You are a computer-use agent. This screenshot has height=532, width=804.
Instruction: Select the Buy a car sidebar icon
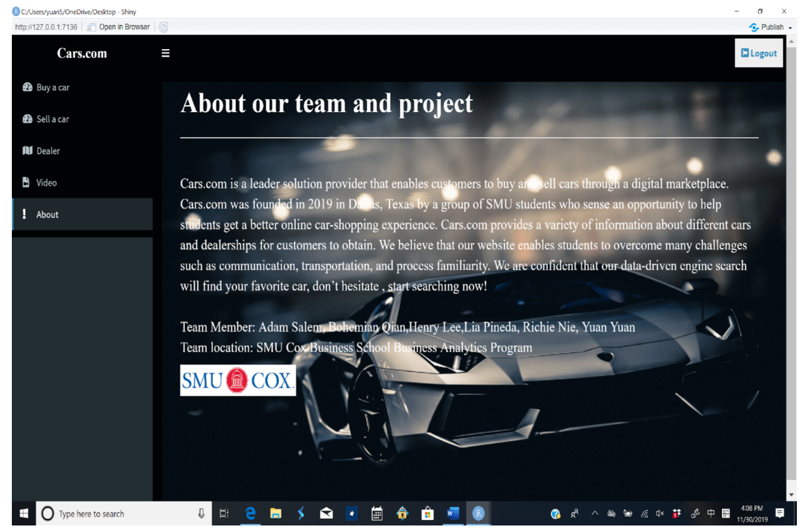tap(27, 87)
